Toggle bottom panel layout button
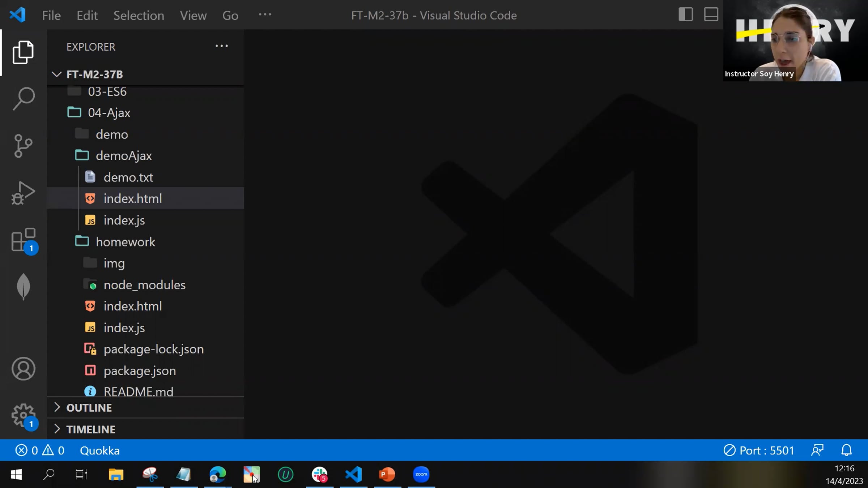The height and width of the screenshot is (488, 868). pyautogui.click(x=711, y=15)
